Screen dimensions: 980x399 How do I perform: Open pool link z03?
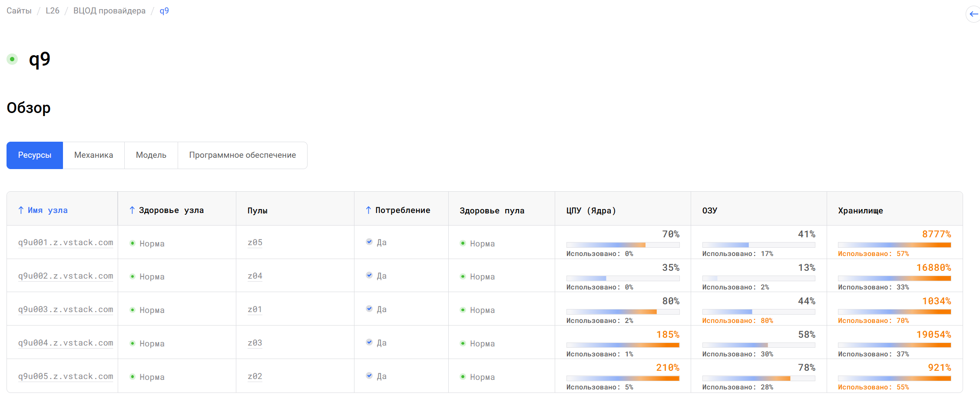255,343
